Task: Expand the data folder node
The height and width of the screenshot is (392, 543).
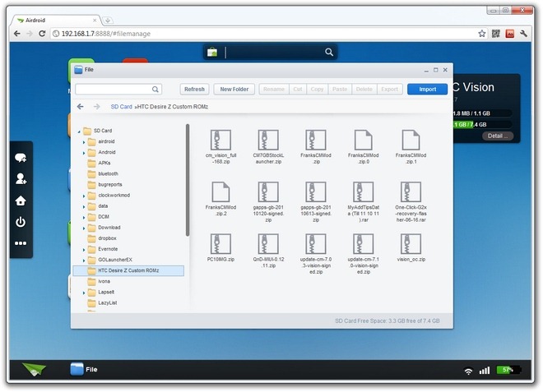Action: 84,206
